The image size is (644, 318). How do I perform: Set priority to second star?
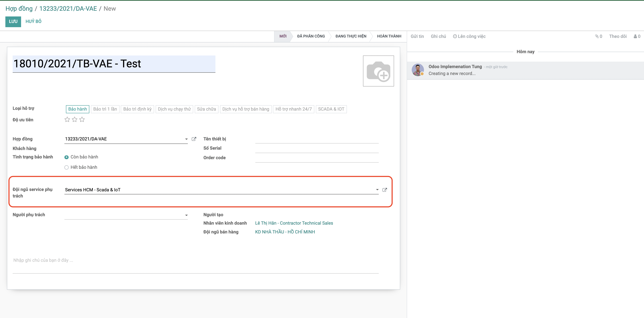point(75,120)
